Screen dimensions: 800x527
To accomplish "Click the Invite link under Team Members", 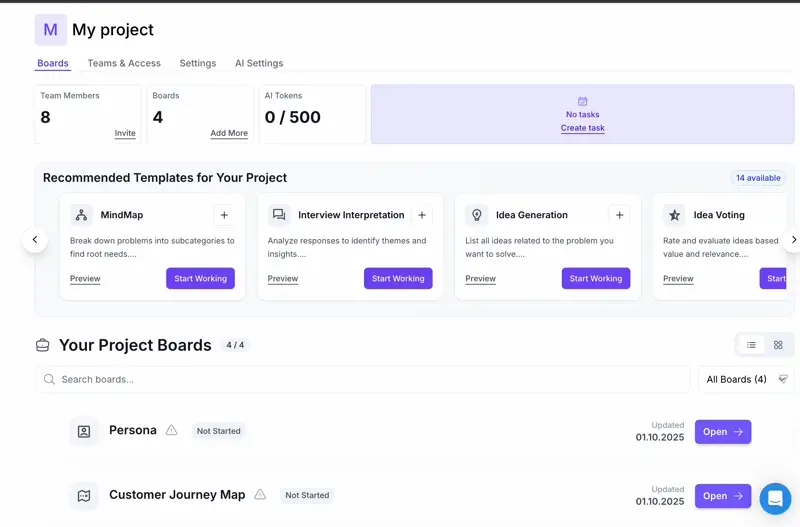I will [125, 133].
